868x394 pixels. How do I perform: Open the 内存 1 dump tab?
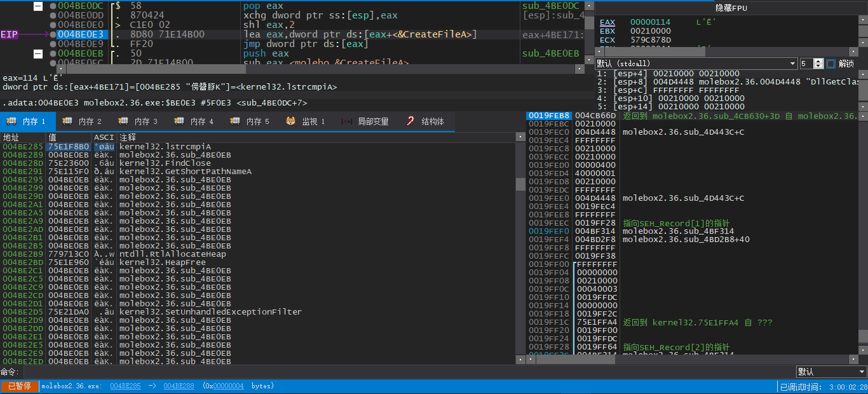(x=29, y=121)
